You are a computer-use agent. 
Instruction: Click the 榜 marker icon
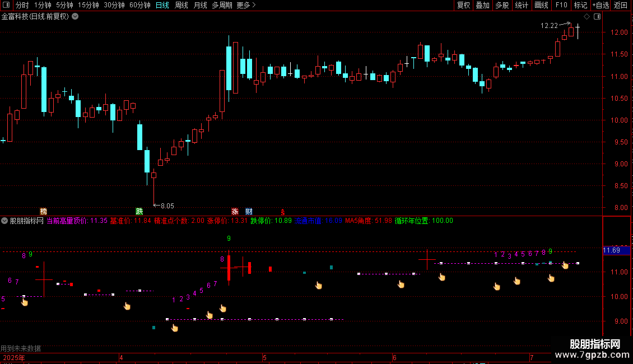[x=44, y=212]
